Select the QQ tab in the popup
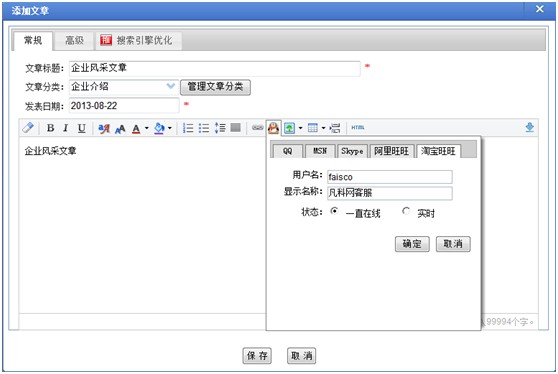558x374 pixels. point(288,151)
